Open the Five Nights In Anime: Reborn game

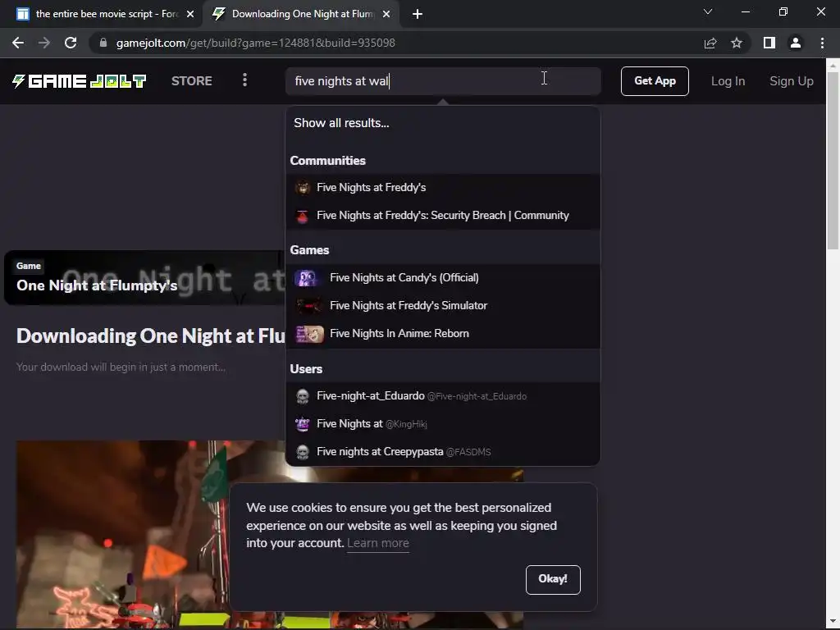[x=442, y=333]
